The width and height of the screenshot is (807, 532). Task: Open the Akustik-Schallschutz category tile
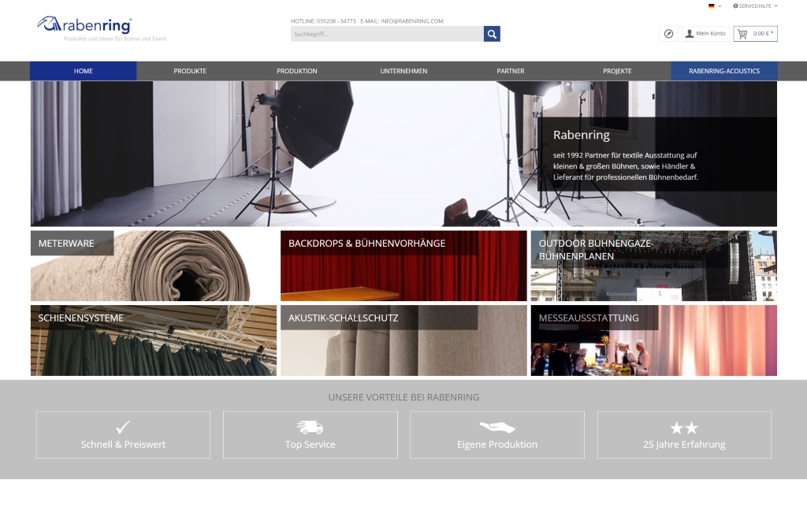[x=403, y=340]
